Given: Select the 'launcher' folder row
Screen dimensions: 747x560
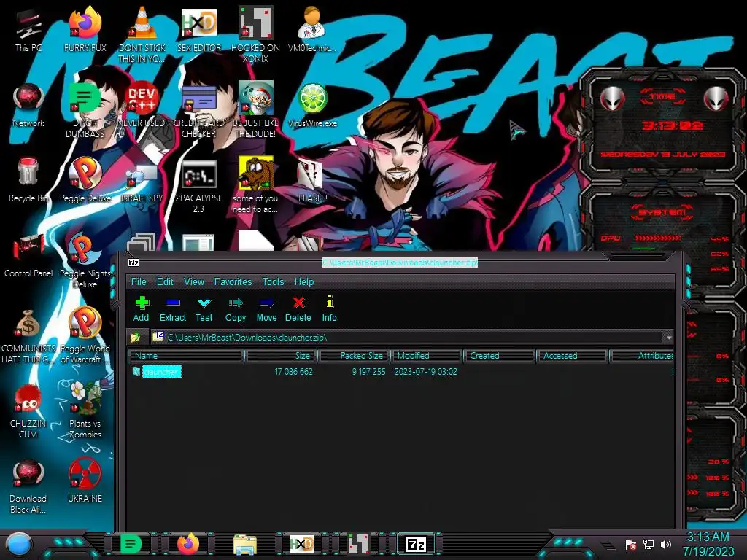Looking at the screenshot, I should [400, 371].
